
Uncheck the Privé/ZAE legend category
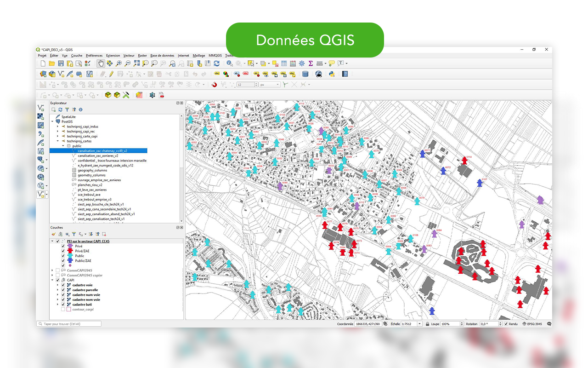coord(63,251)
